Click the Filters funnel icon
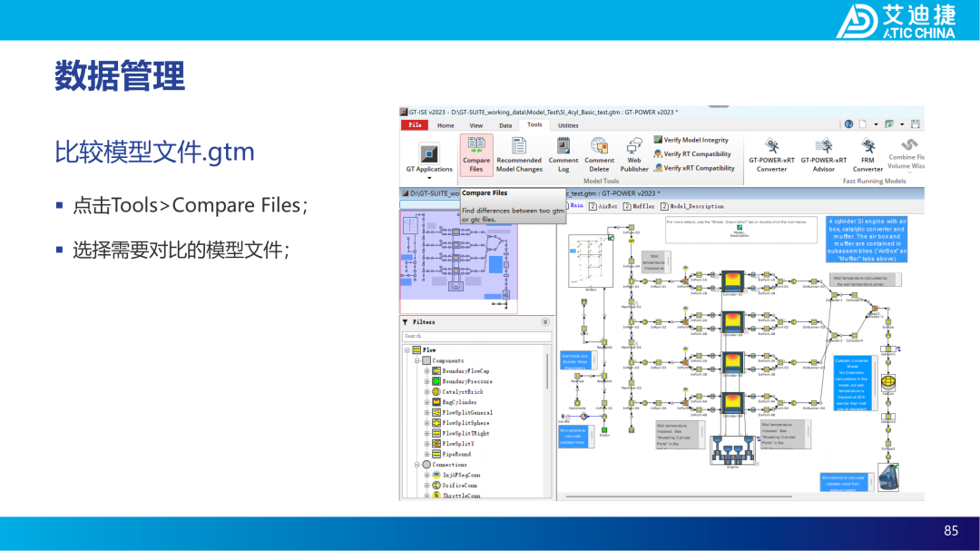This screenshot has height=551, width=980. click(405, 322)
